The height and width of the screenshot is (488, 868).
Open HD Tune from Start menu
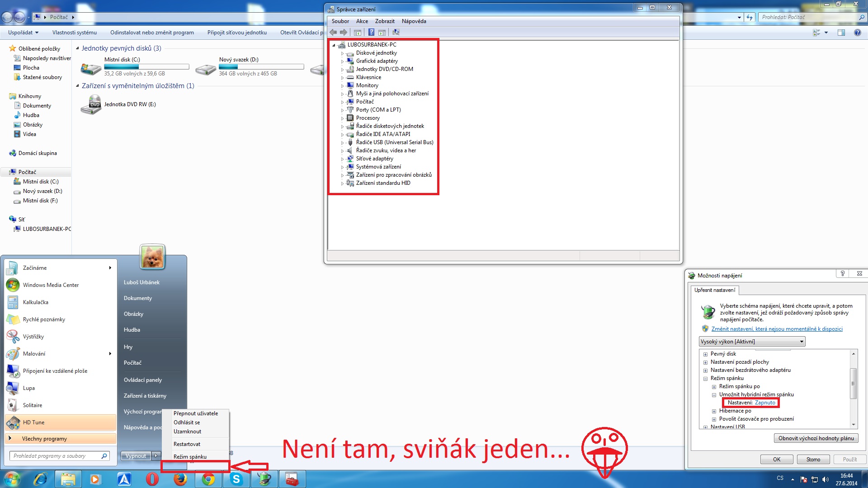tap(34, 422)
